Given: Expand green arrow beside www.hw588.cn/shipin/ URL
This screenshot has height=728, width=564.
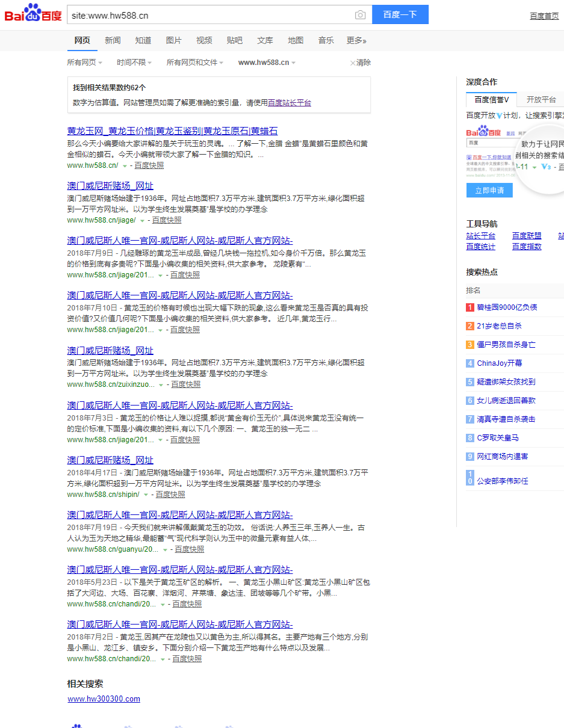Looking at the screenshot, I should (x=146, y=495).
